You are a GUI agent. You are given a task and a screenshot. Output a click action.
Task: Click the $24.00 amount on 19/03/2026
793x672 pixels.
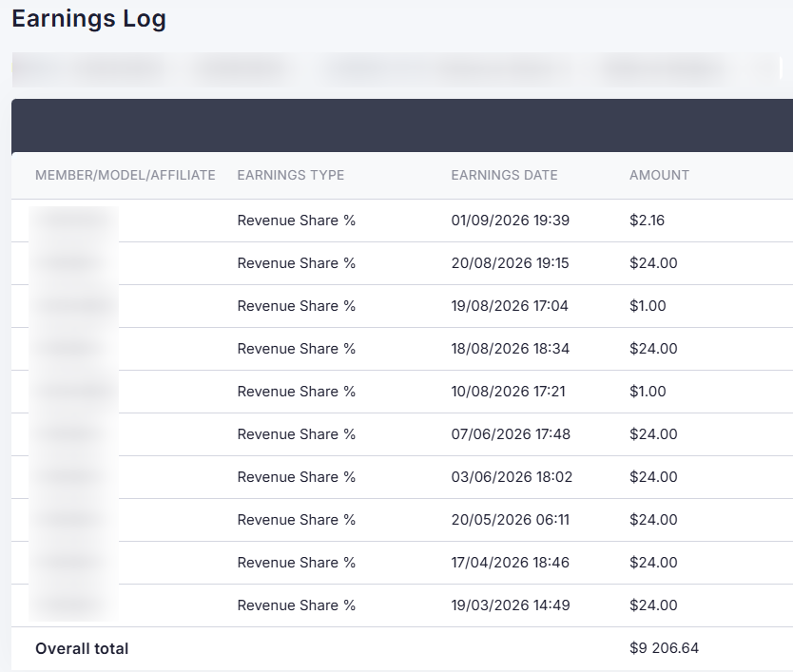(x=653, y=605)
